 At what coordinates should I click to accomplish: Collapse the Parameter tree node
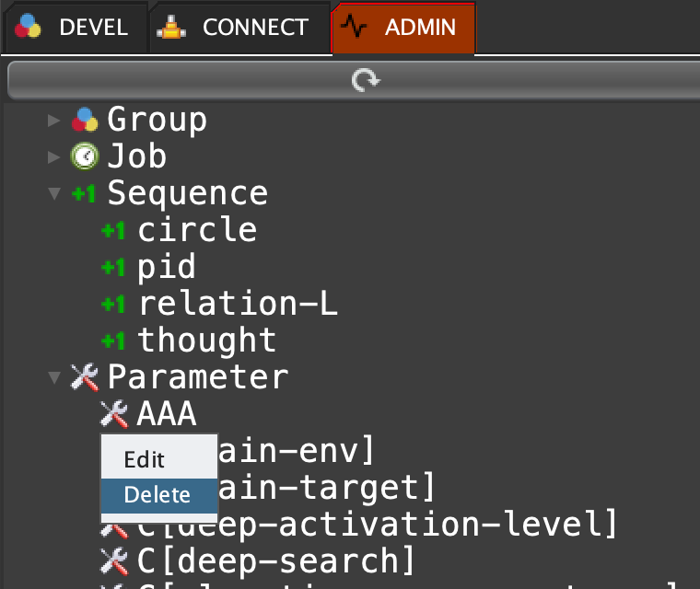point(55,377)
